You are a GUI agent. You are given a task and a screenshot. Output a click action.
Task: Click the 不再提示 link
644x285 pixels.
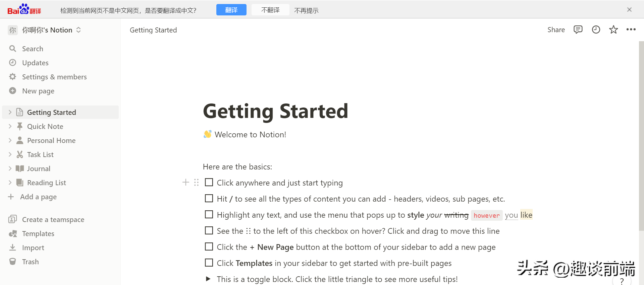click(x=306, y=10)
